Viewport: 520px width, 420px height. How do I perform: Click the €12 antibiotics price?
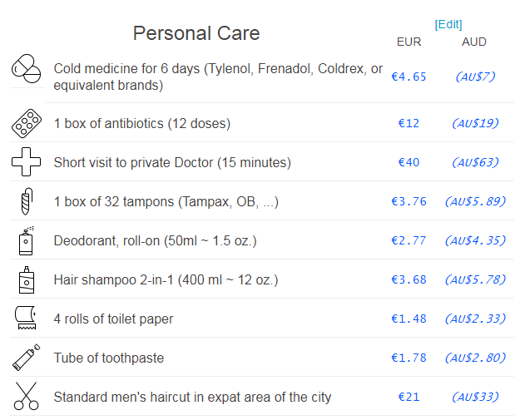[x=409, y=123]
